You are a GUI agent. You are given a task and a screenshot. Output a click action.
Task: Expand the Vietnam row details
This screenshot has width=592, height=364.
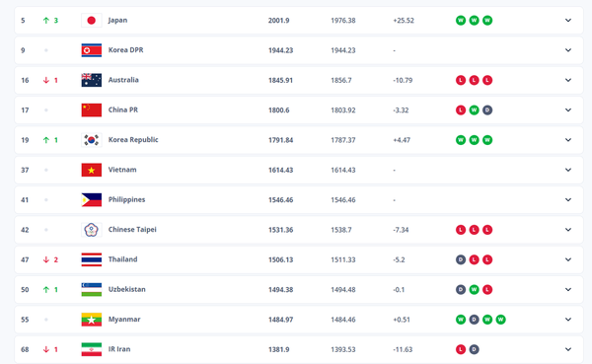pyautogui.click(x=568, y=170)
